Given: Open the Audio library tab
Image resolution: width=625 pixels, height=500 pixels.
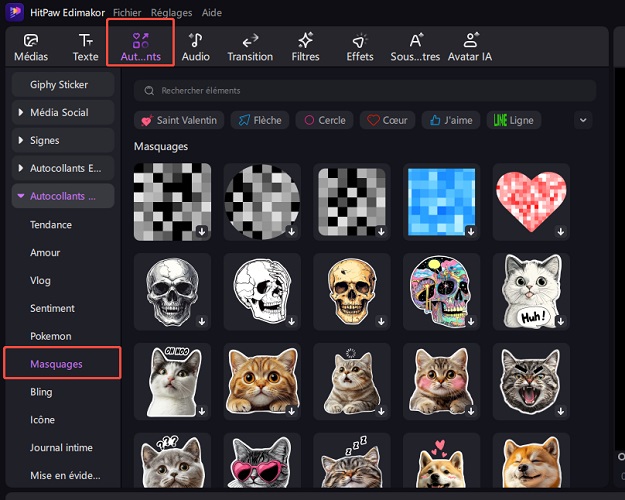Looking at the screenshot, I should [x=196, y=47].
